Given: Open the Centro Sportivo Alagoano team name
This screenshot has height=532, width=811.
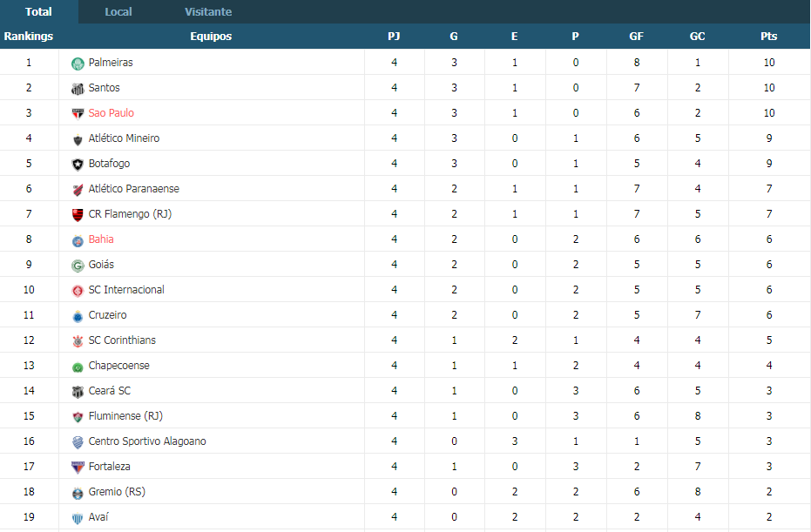Looking at the screenshot, I should [147, 441].
